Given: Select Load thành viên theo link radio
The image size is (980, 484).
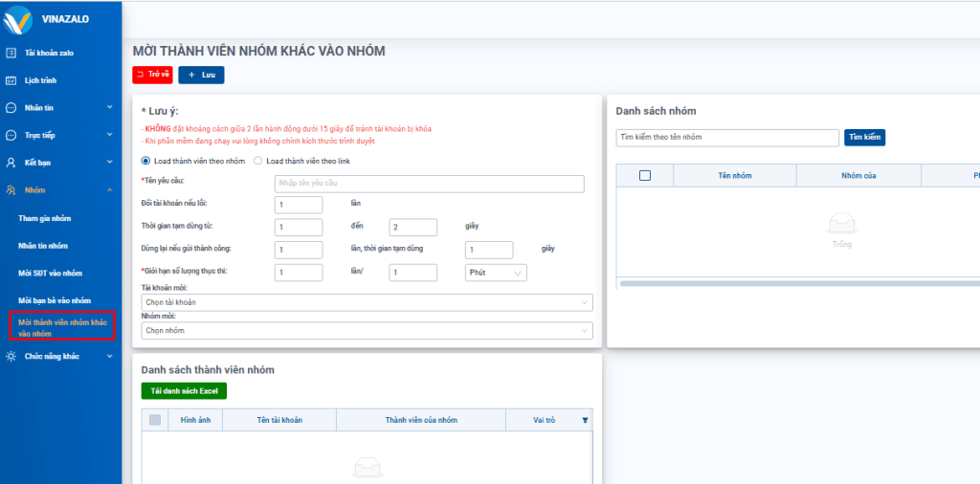Looking at the screenshot, I should point(257,161).
